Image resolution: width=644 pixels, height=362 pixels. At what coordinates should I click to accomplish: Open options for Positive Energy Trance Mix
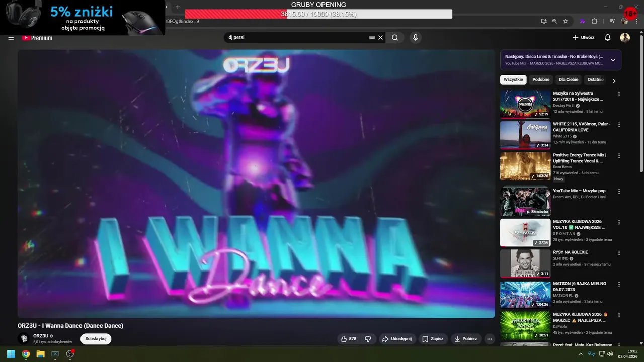[x=619, y=156]
